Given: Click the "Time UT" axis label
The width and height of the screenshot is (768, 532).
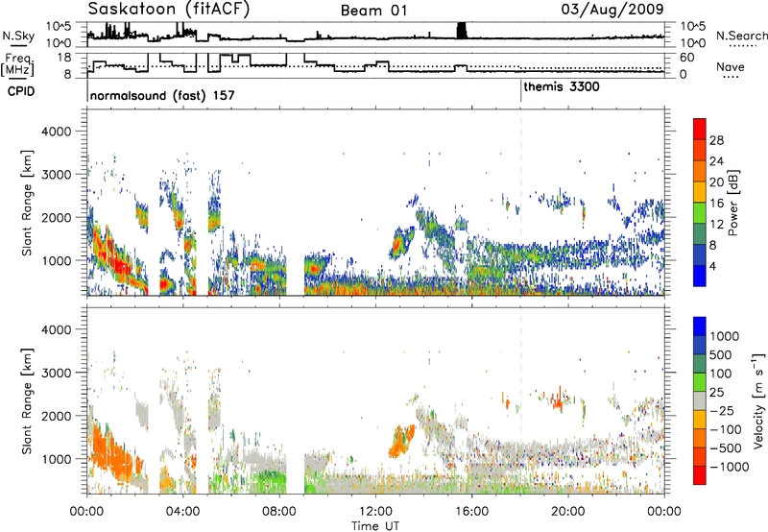Looking at the screenshot, I should 375,526.
